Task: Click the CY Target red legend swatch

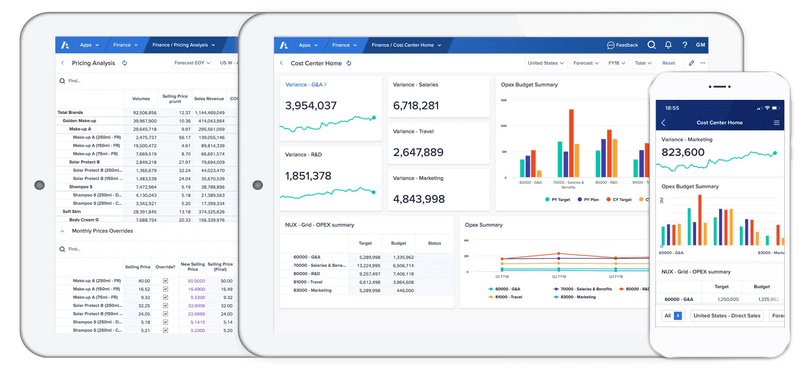Action: click(609, 199)
